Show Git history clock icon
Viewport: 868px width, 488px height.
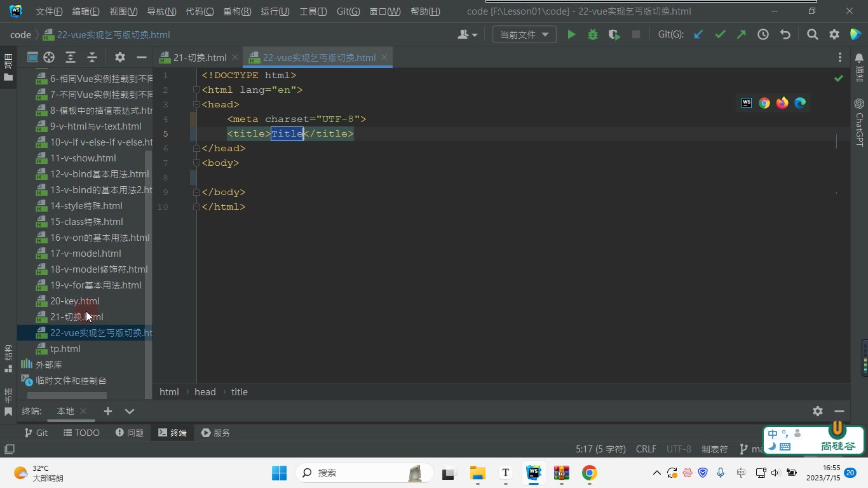[x=763, y=35]
